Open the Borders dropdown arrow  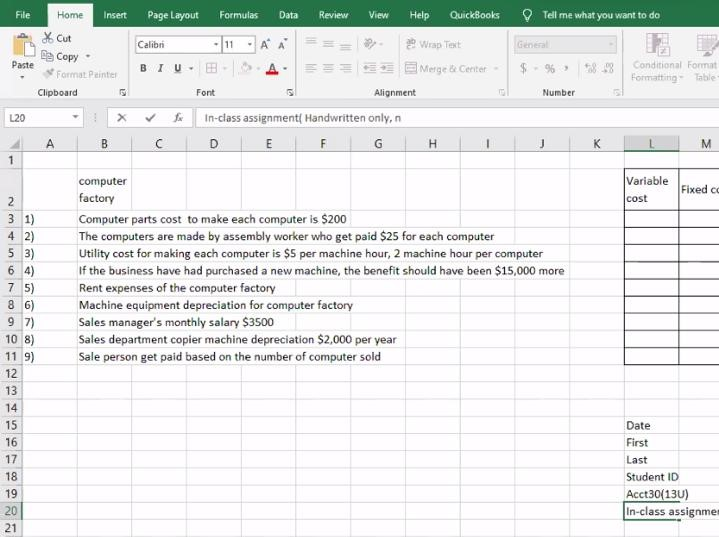coord(225,69)
